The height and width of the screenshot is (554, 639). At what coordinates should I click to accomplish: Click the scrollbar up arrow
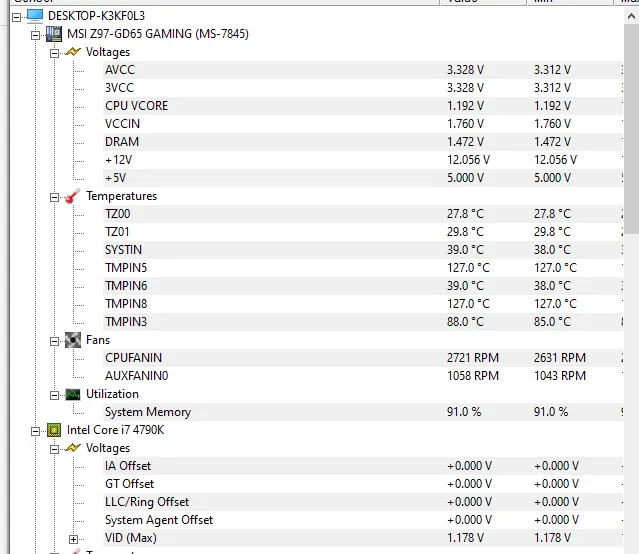pyautogui.click(x=631, y=17)
